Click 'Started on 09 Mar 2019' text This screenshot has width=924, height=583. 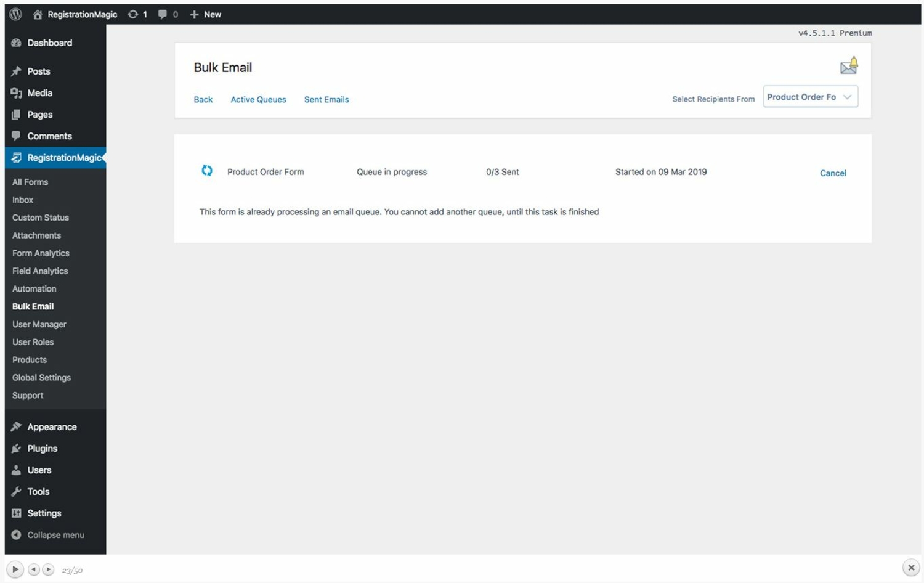coord(661,172)
